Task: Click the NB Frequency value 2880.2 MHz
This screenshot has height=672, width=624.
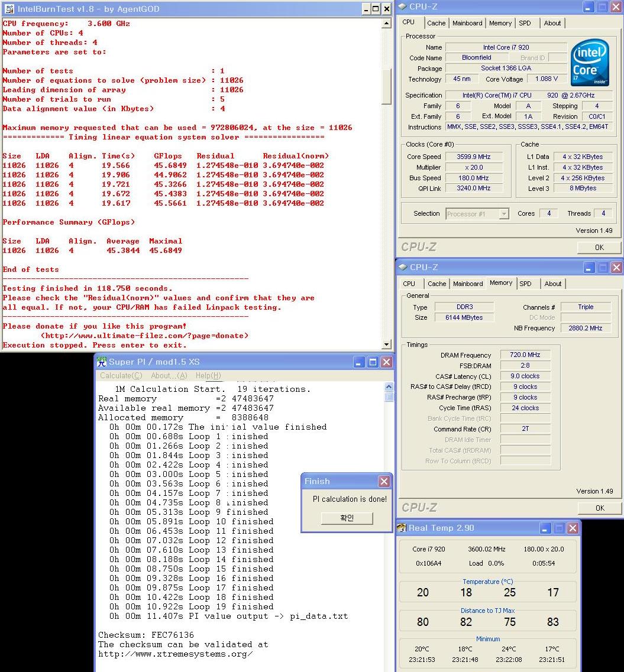Action: (586, 328)
